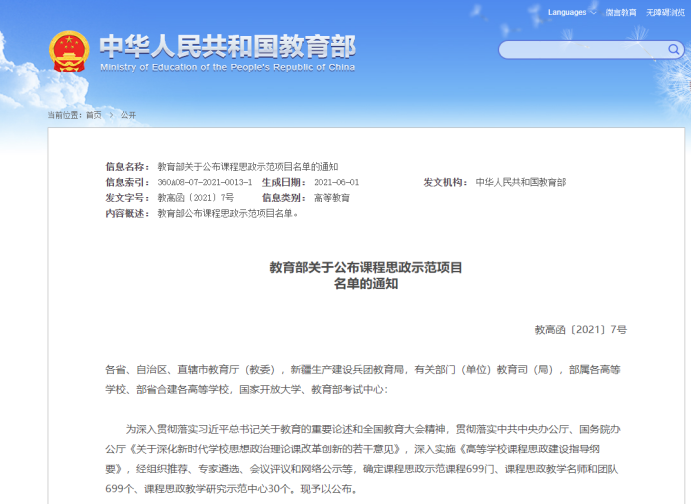The width and height of the screenshot is (692, 504).
Task: Click the English Ministry of Education subtitle
Action: click(227, 67)
